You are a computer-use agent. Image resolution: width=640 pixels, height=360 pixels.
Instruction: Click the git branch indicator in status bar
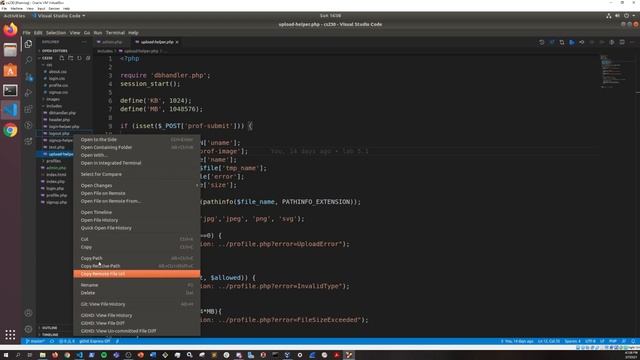pyautogui.click(x=36, y=341)
